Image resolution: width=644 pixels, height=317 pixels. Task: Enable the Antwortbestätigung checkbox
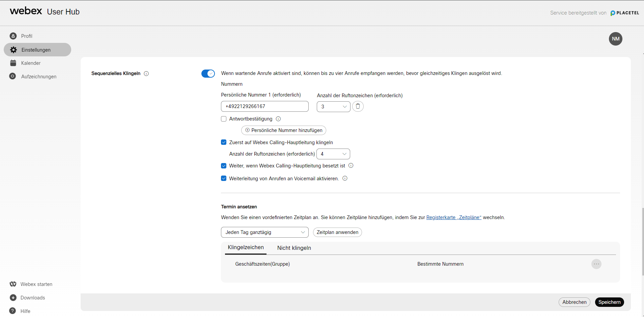point(224,119)
